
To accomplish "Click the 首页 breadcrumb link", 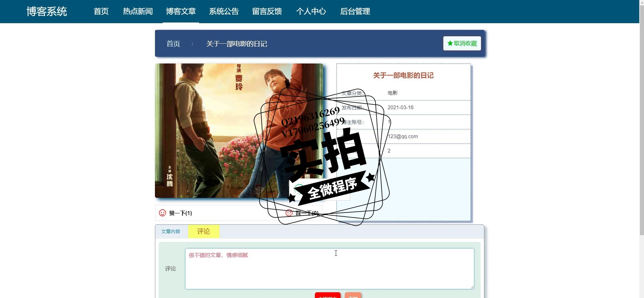I will (x=173, y=44).
